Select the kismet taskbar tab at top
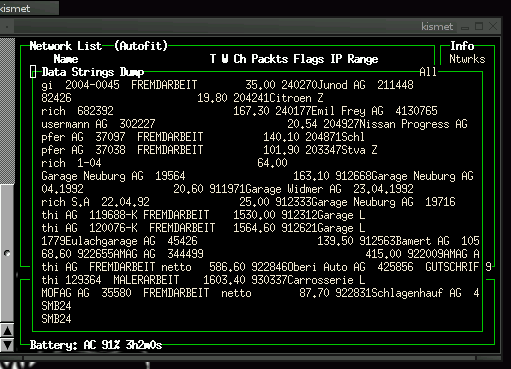 click(28, 8)
